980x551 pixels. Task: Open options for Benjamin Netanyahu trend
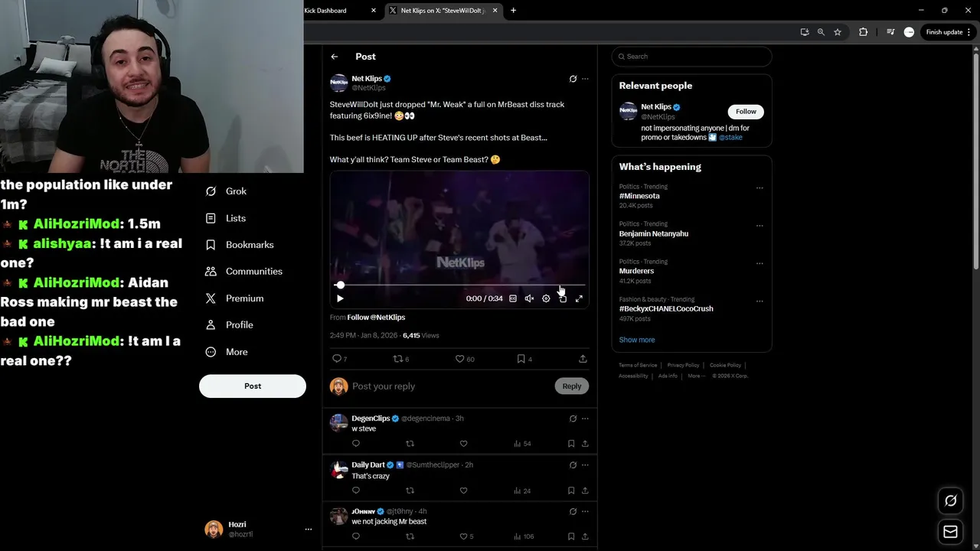click(x=759, y=226)
